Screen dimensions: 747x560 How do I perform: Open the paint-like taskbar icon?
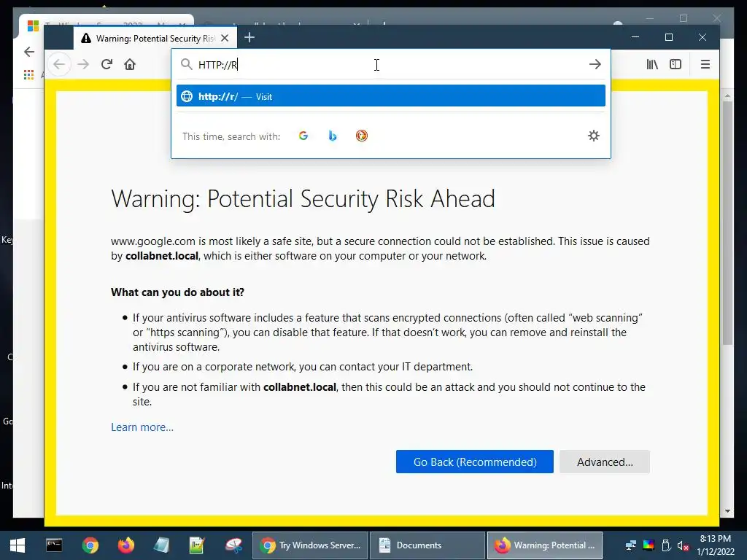234,545
